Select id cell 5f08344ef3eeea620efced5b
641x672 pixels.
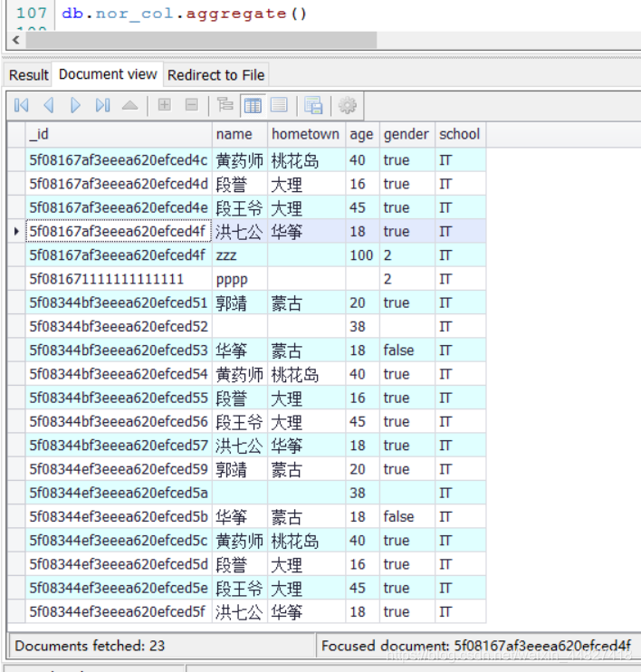(x=119, y=517)
